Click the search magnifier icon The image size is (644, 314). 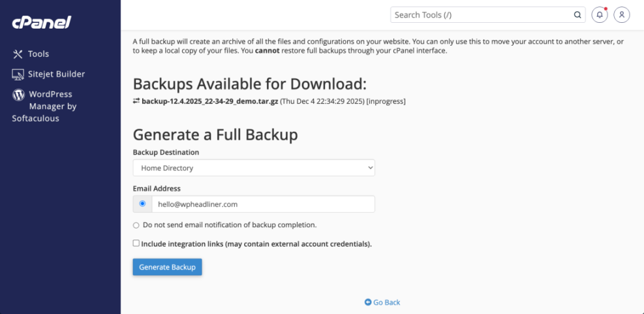point(577,15)
